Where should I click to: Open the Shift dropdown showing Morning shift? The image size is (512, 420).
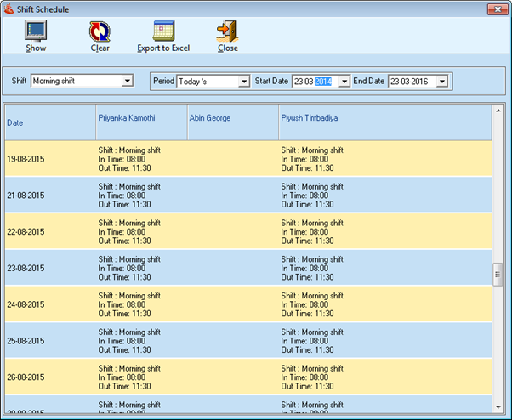(128, 81)
